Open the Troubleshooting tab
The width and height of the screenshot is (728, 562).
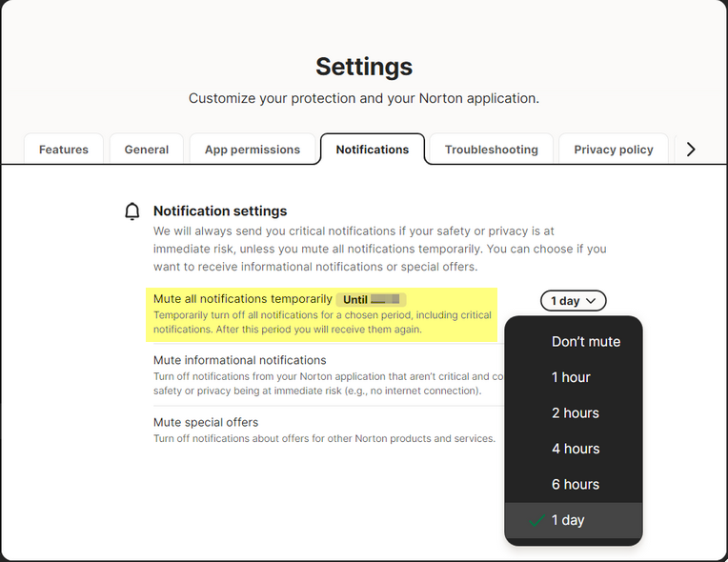coord(491,150)
